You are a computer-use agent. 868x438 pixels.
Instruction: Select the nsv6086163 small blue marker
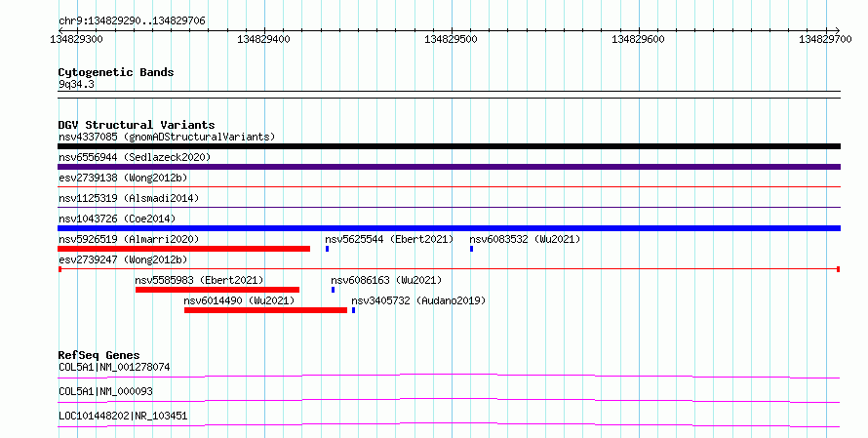[x=333, y=290]
